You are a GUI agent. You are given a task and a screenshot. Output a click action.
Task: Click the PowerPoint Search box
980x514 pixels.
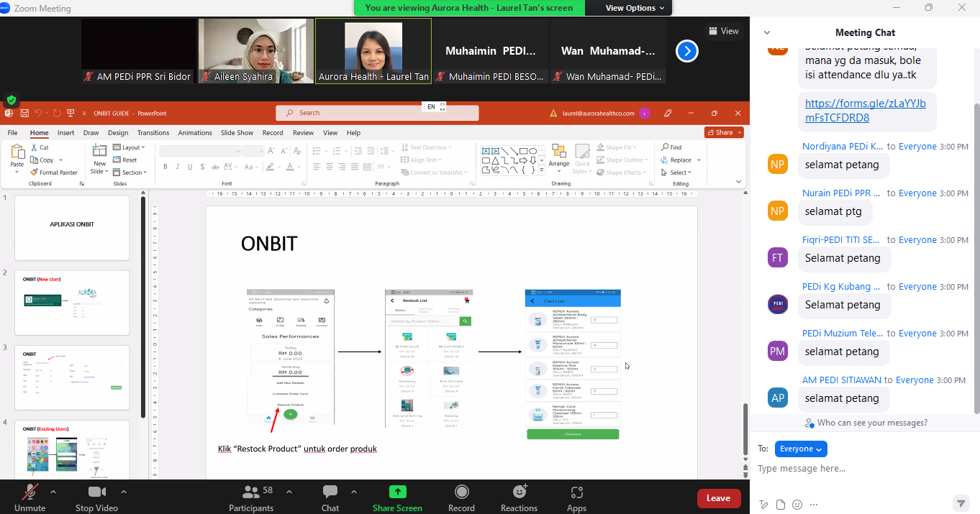pyautogui.click(x=377, y=113)
